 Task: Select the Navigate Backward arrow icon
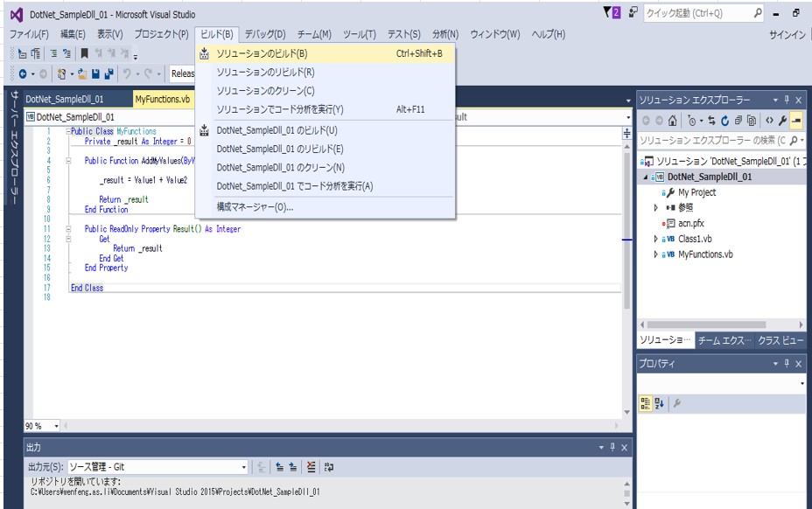[x=23, y=73]
